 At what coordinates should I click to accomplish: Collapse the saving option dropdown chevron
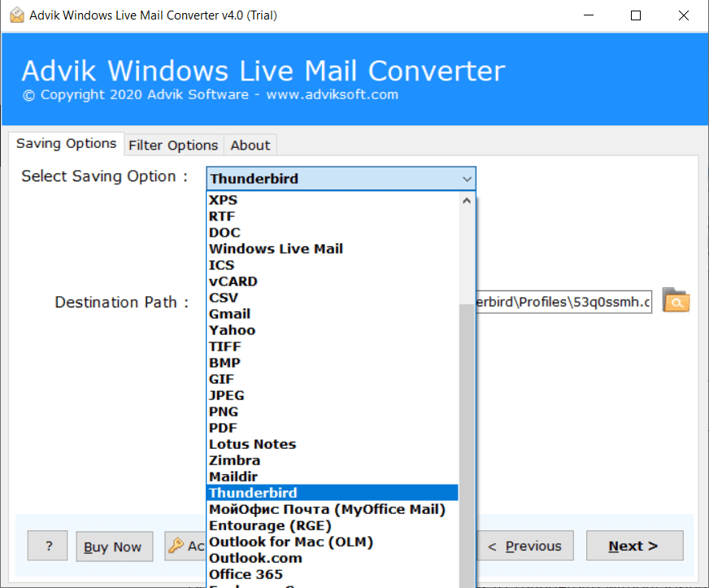[467, 178]
